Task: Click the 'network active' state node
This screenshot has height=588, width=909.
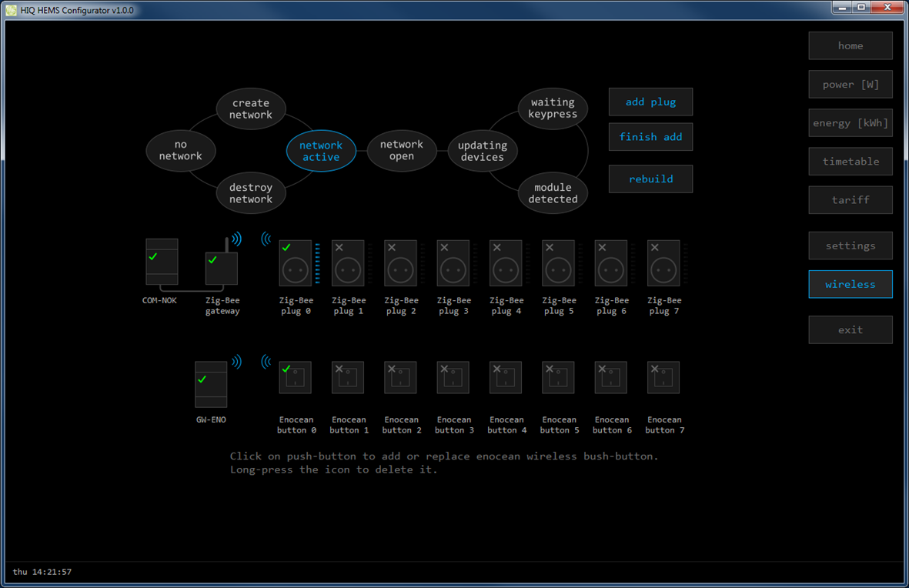Action: pyautogui.click(x=321, y=151)
